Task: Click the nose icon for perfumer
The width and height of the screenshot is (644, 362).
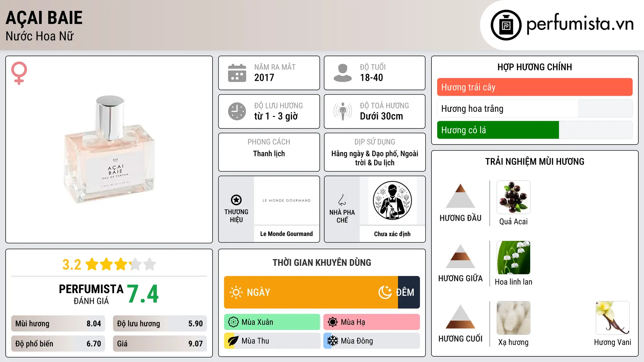Action: [342, 200]
